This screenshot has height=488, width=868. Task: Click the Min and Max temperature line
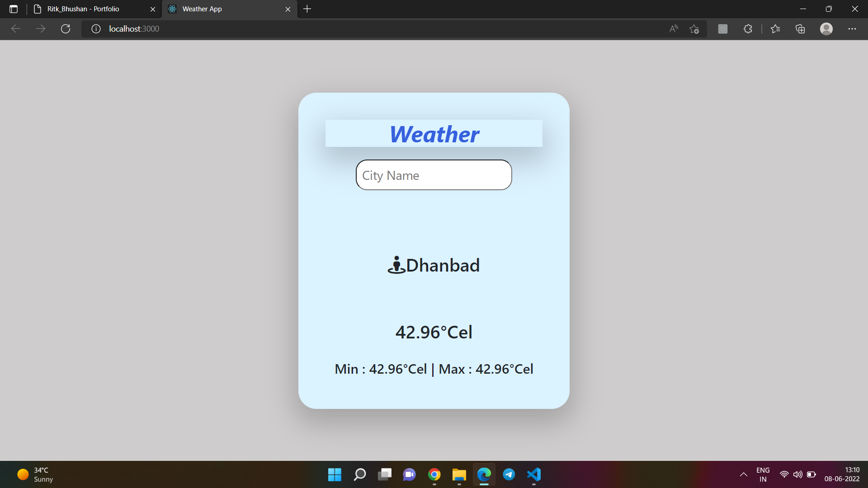pyautogui.click(x=434, y=369)
